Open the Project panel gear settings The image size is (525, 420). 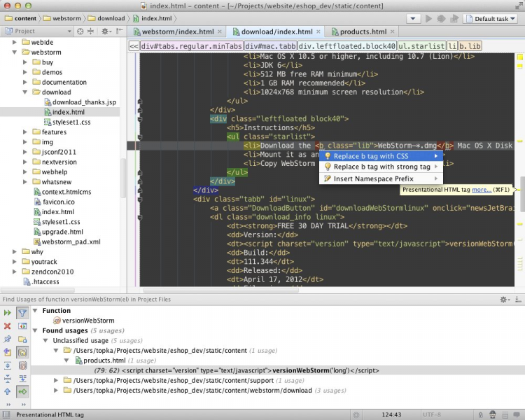click(x=106, y=31)
